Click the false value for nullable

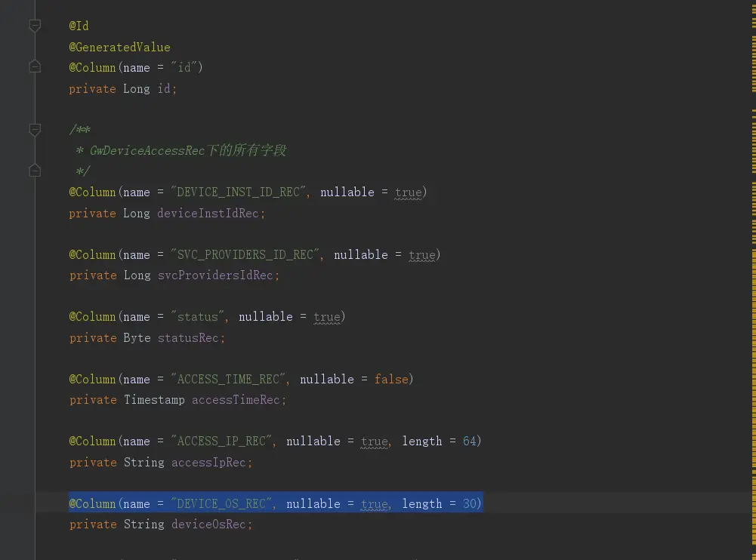click(x=391, y=380)
